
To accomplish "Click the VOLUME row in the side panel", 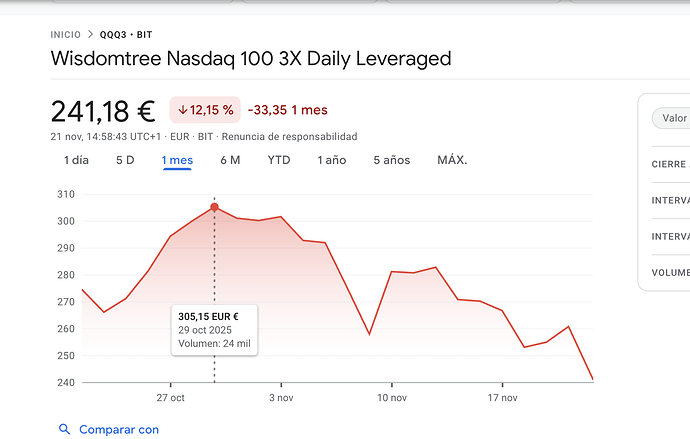I will pyautogui.click(x=670, y=271).
